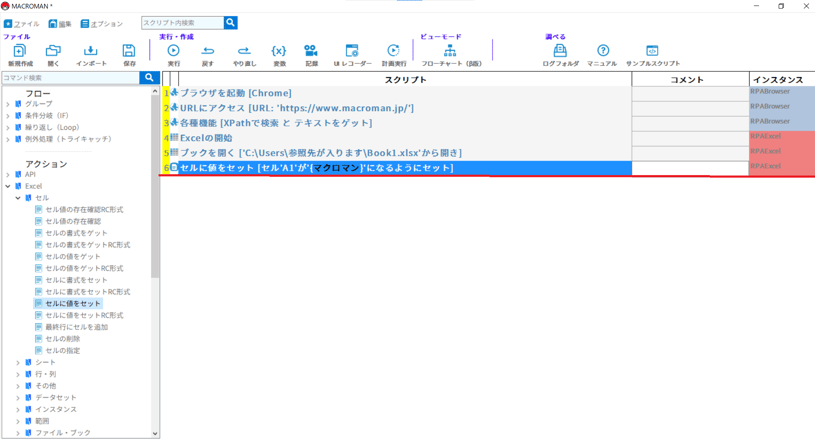The height and width of the screenshot is (439, 815).
Task: Switch to フローチャート view icon
Action: click(x=450, y=50)
